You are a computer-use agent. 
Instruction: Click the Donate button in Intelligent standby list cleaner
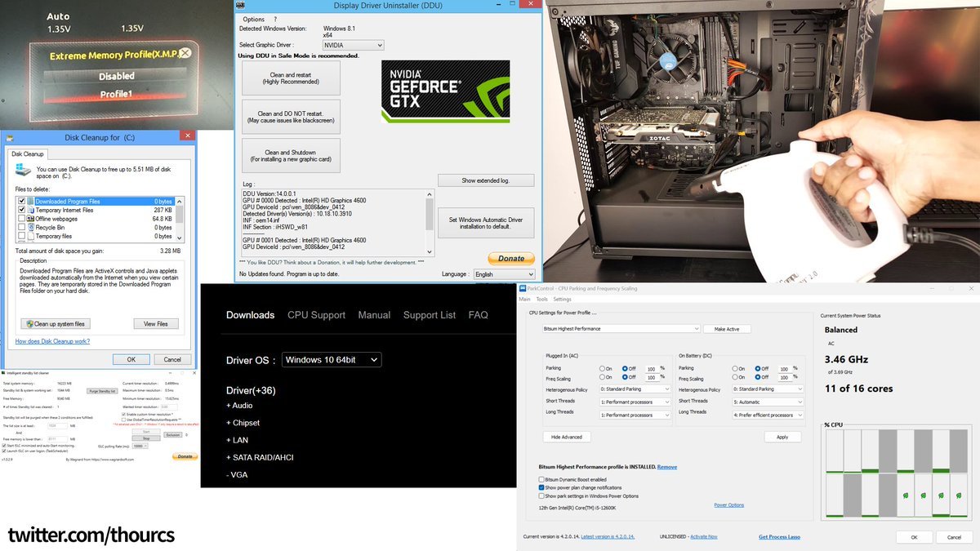(185, 457)
